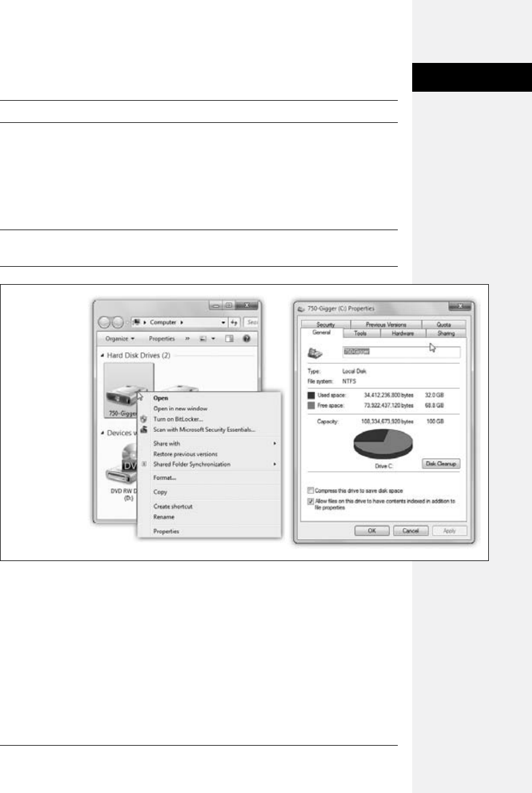Viewport: 532px width, 793px height.
Task: Open the views dropdown arrow in toolbar
Action: (213, 339)
